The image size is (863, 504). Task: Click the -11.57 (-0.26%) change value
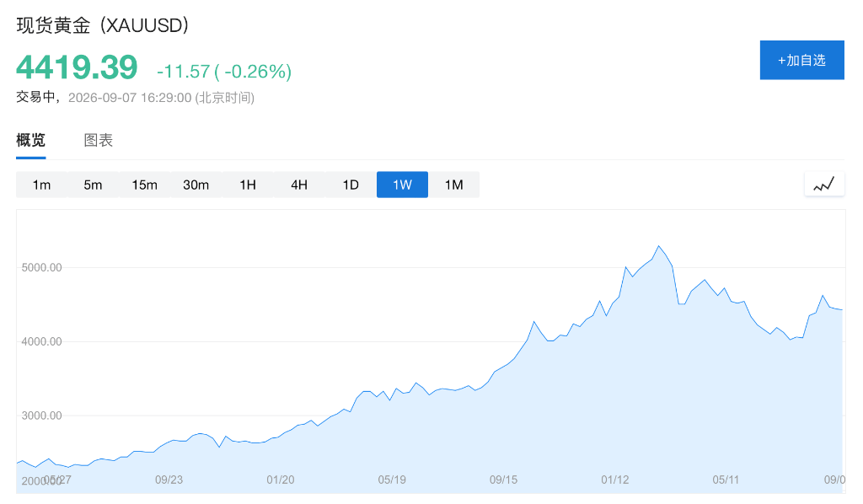(224, 72)
